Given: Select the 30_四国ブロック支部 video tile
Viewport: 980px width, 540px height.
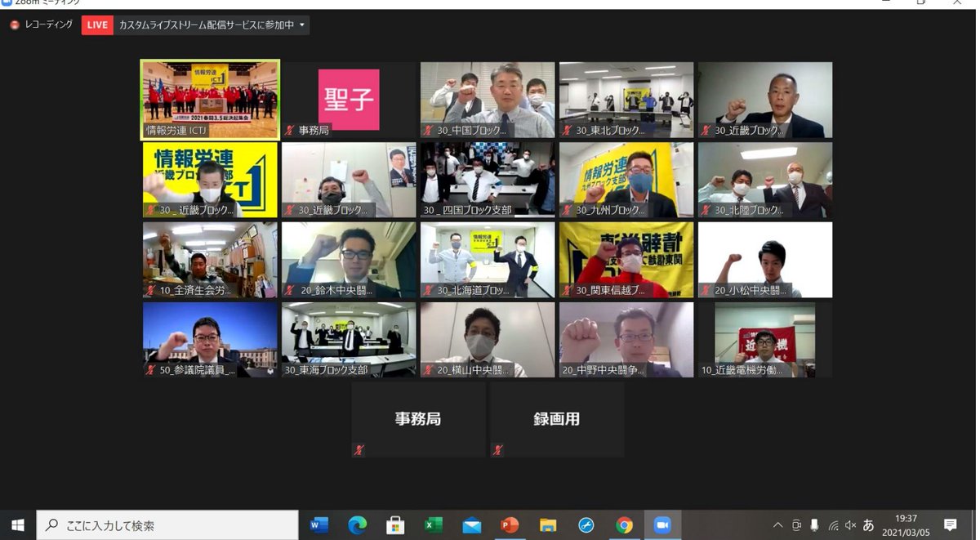Looking at the screenshot, I should click(488, 180).
